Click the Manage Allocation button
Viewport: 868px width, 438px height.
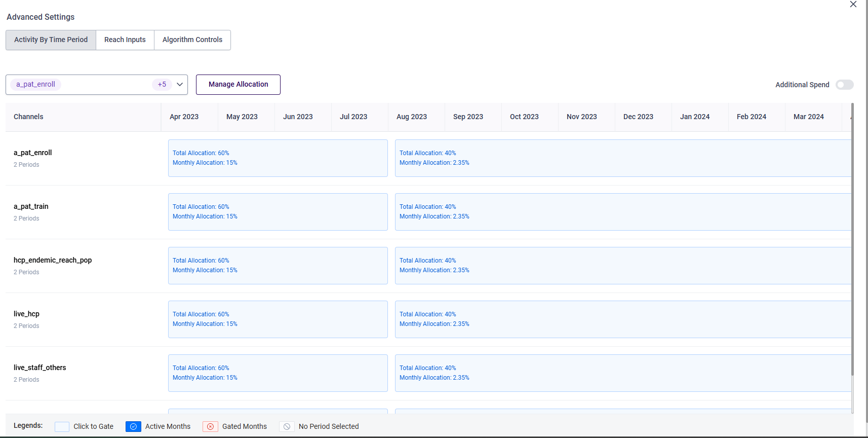[238, 85]
